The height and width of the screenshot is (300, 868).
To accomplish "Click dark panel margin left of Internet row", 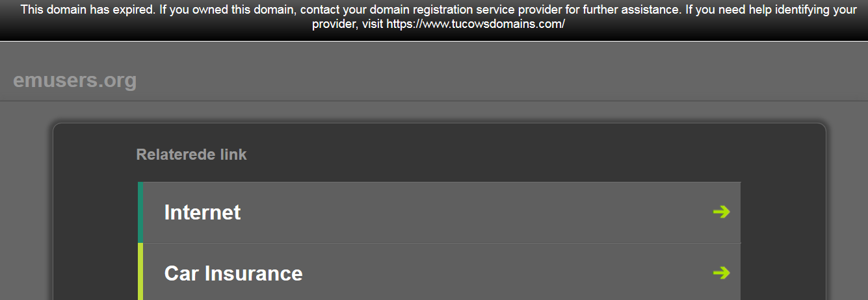I will 96,212.
